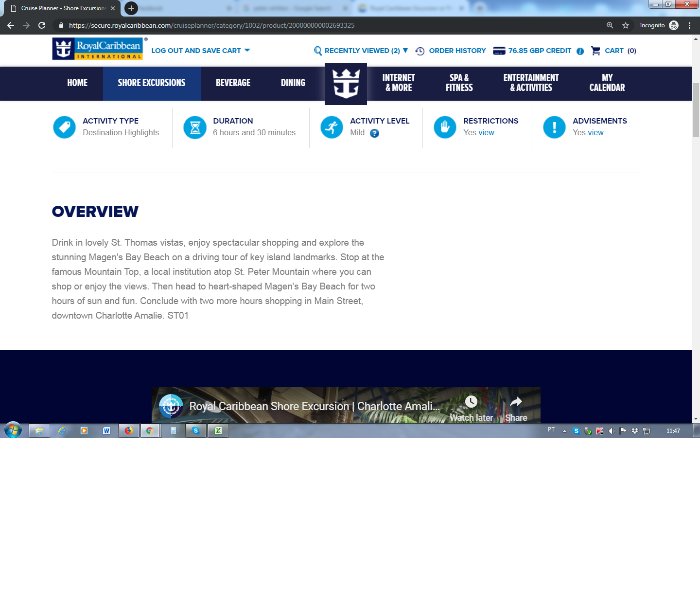This screenshot has width=700, height=593.
Task: Click the Recently Viewed magnifier icon
Action: coord(318,51)
